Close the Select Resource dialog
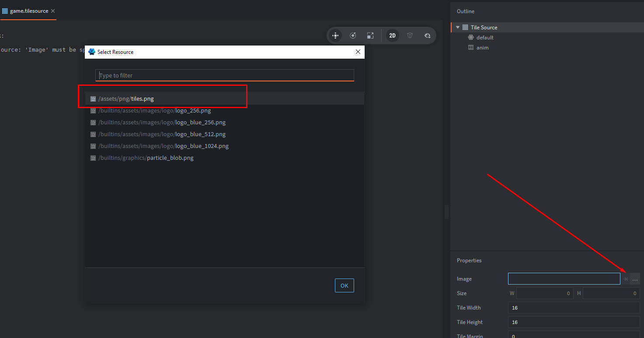This screenshot has width=644, height=338. click(358, 52)
